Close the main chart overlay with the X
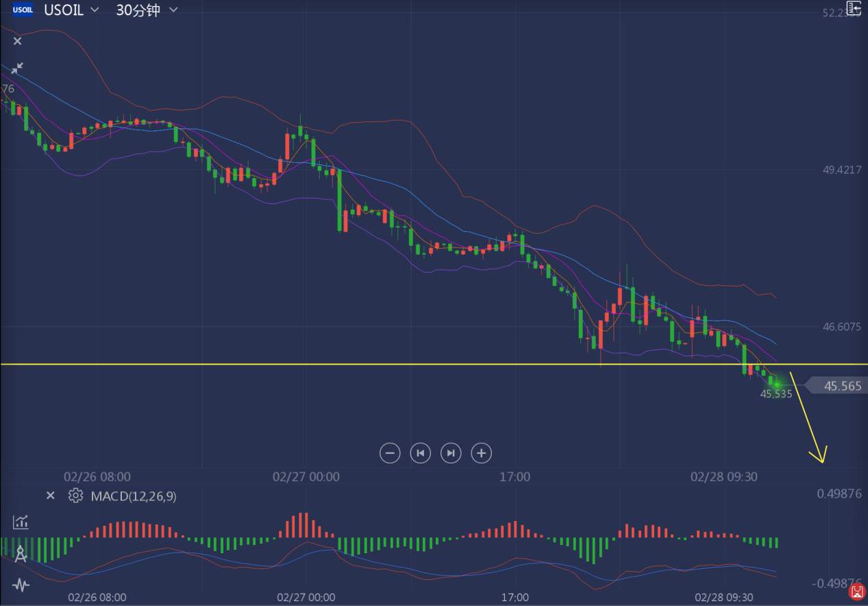 [18, 41]
